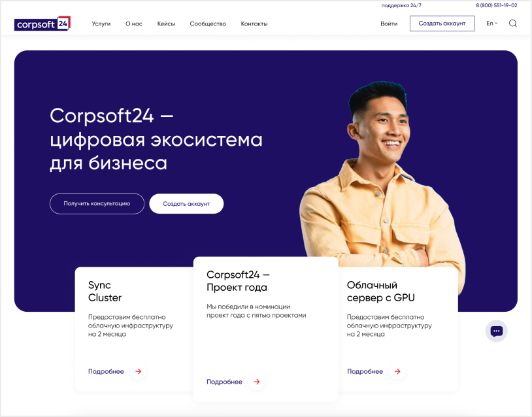Click header Создать аккаунт button
532x417 pixels.
point(442,24)
